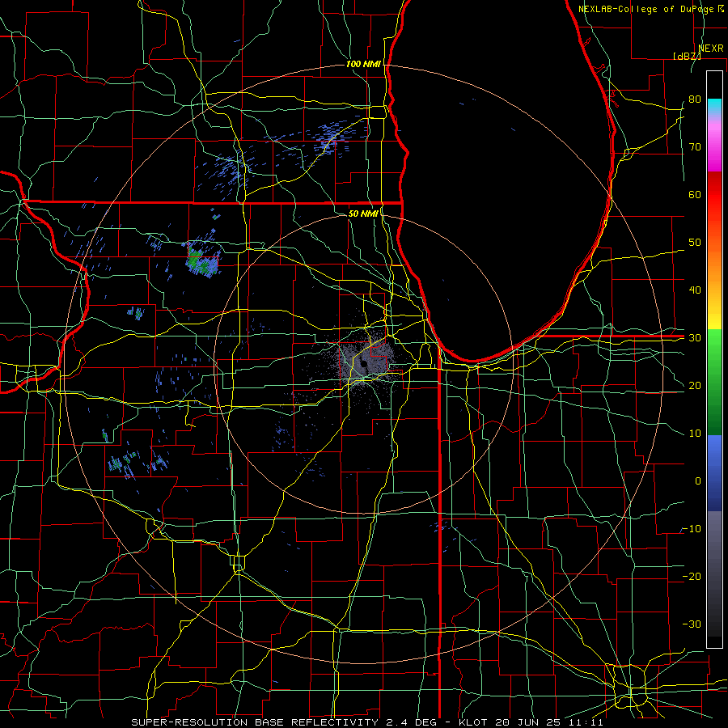Click the KLOT station identifier in the caption

click(472, 722)
